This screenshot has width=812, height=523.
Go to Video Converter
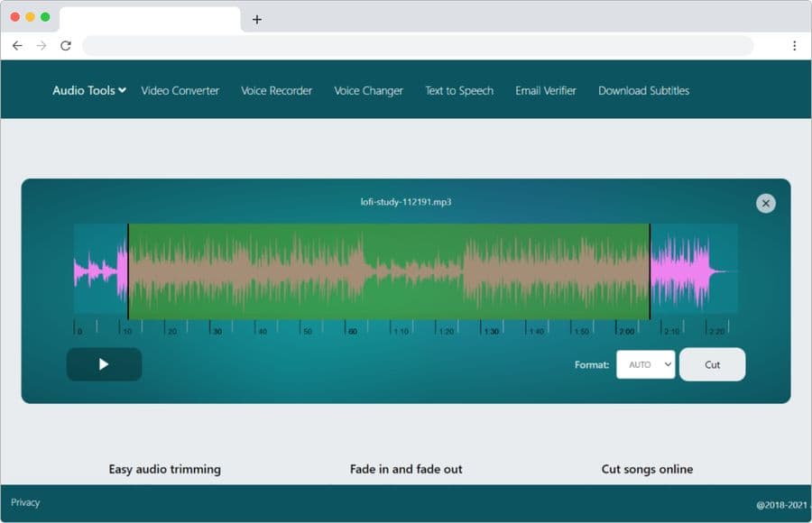pyautogui.click(x=180, y=90)
